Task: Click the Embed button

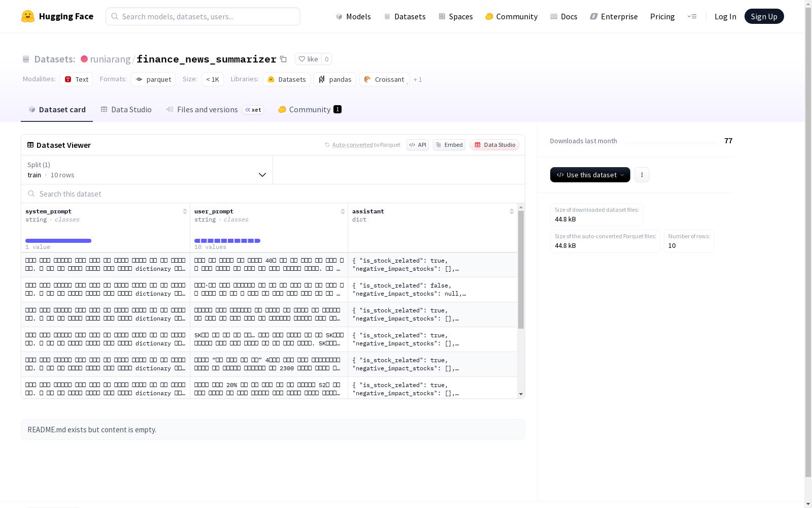Action: [449, 145]
